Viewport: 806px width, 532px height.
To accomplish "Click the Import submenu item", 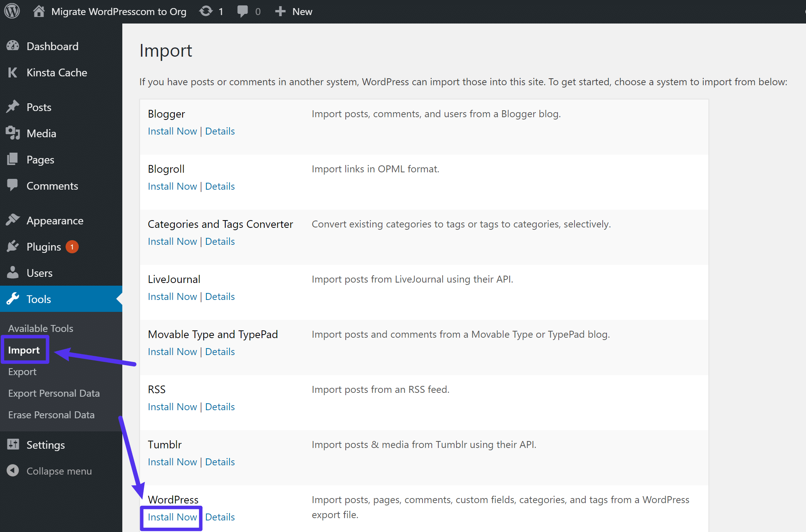I will coord(24,350).
